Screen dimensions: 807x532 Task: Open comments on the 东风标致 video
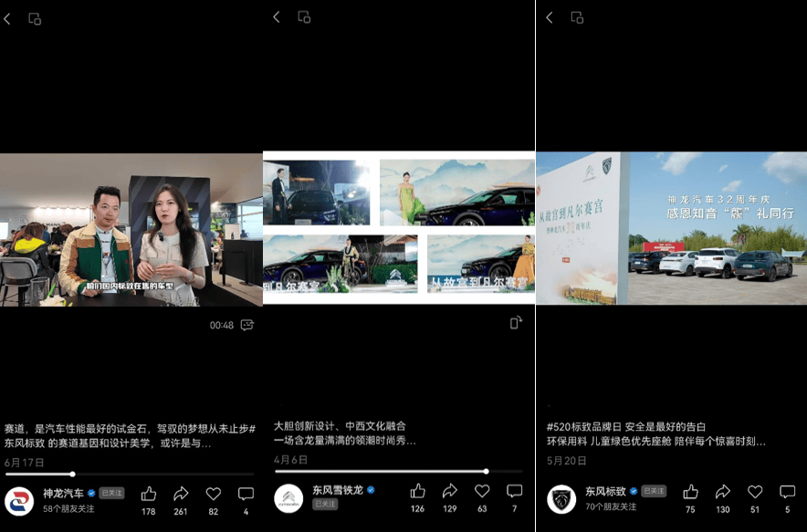click(x=787, y=492)
